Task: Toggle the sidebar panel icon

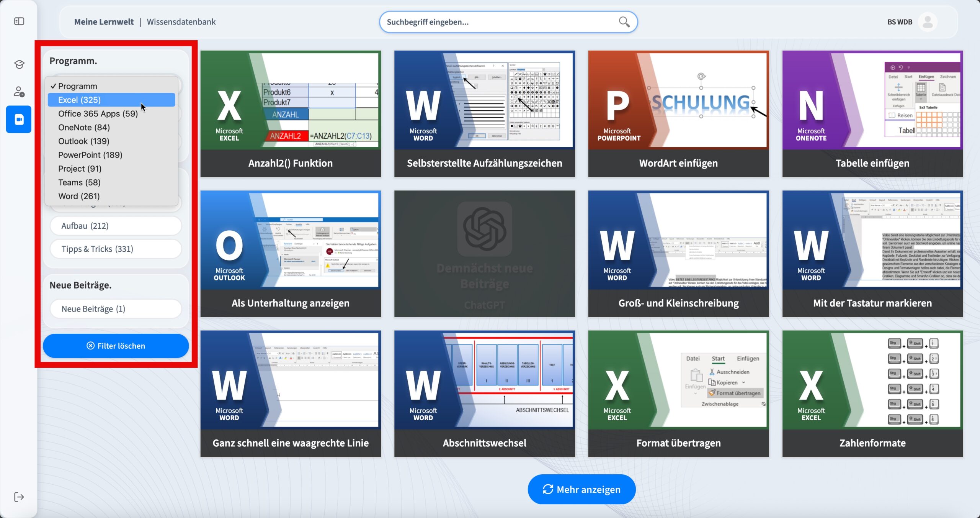Action: click(x=19, y=21)
